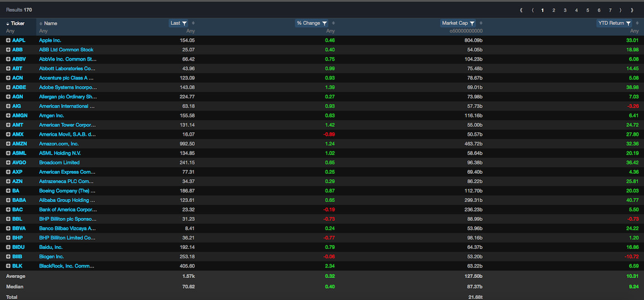644x300 pixels.
Task: Go to the previous page using single-left arrow
Action: [532, 10]
